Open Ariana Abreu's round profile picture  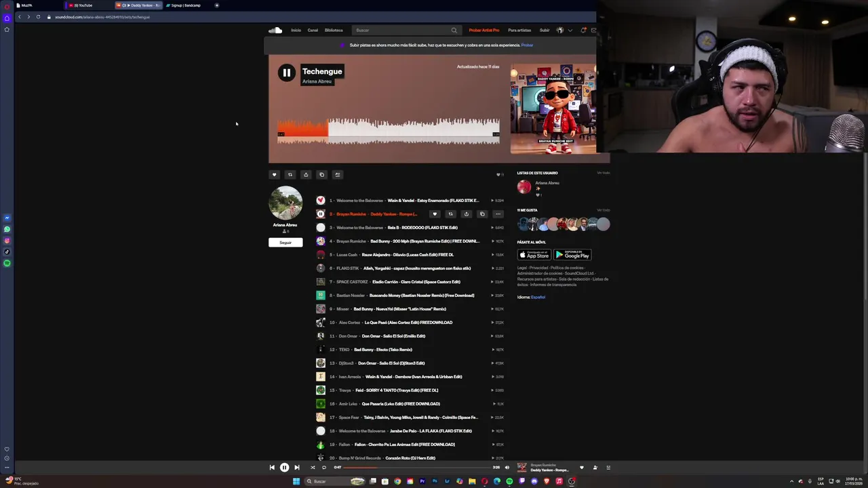point(285,202)
